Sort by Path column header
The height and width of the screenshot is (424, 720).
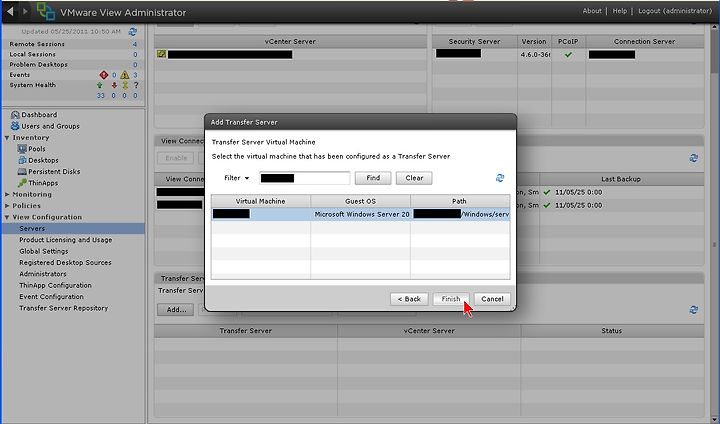460,201
